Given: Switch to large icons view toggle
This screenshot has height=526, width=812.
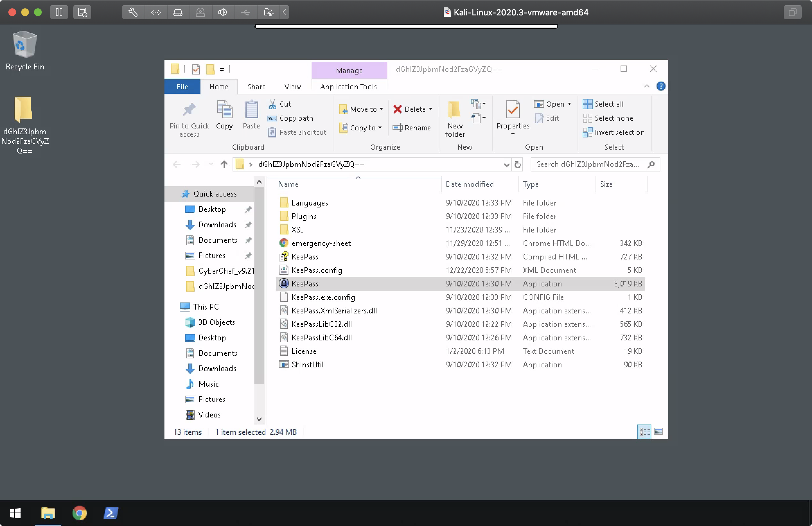Looking at the screenshot, I should click(658, 432).
